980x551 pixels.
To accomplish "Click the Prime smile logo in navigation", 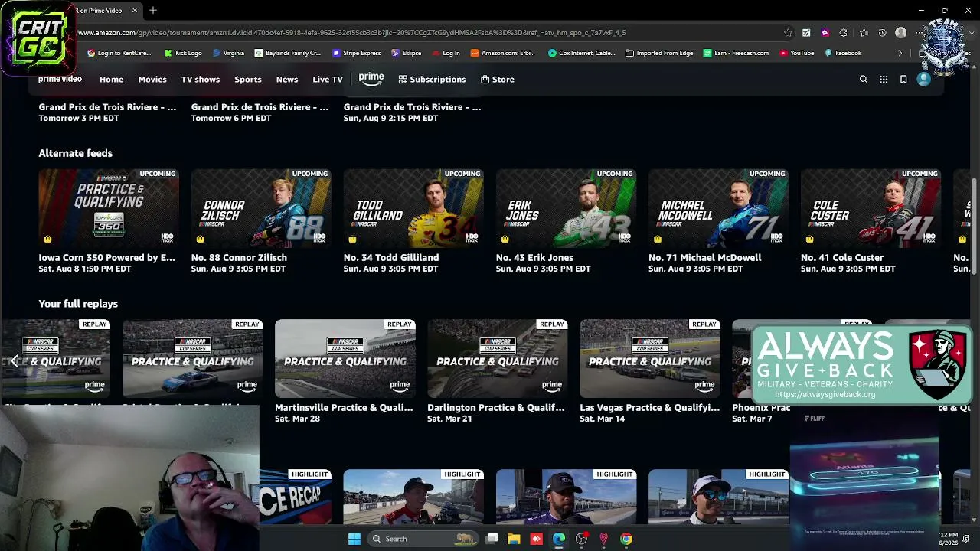I will (371, 79).
